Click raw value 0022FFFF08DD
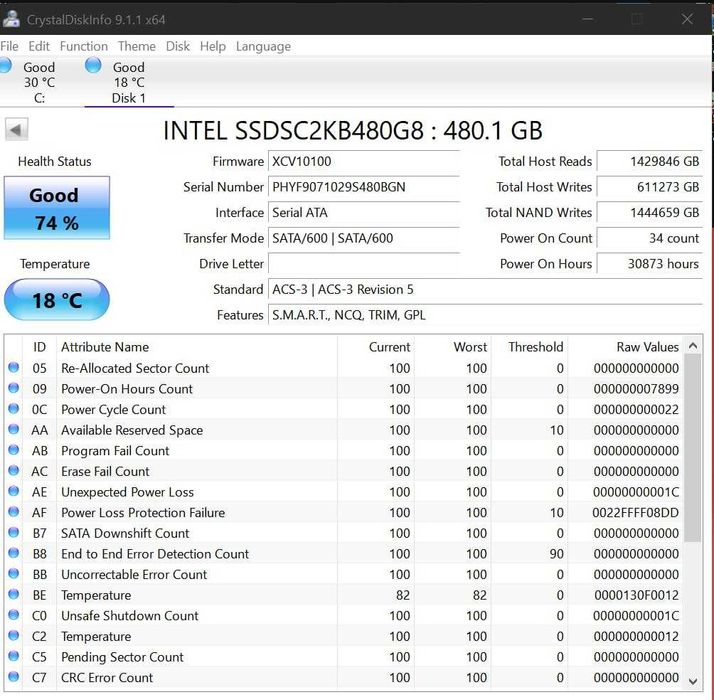The image size is (714, 700). [x=635, y=513]
